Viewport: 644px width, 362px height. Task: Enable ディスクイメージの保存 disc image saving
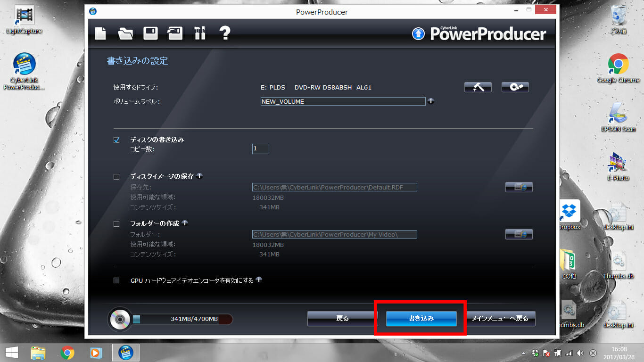tap(116, 176)
